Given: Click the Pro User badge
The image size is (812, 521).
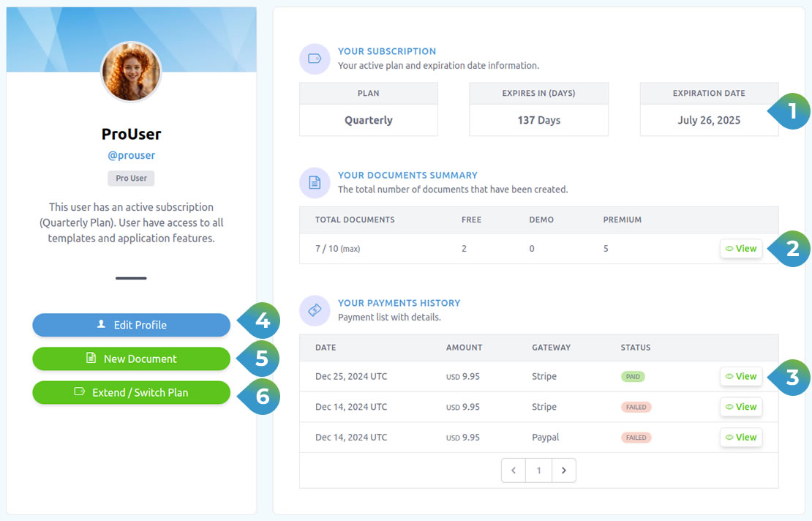Looking at the screenshot, I should click(x=132, y=179).
